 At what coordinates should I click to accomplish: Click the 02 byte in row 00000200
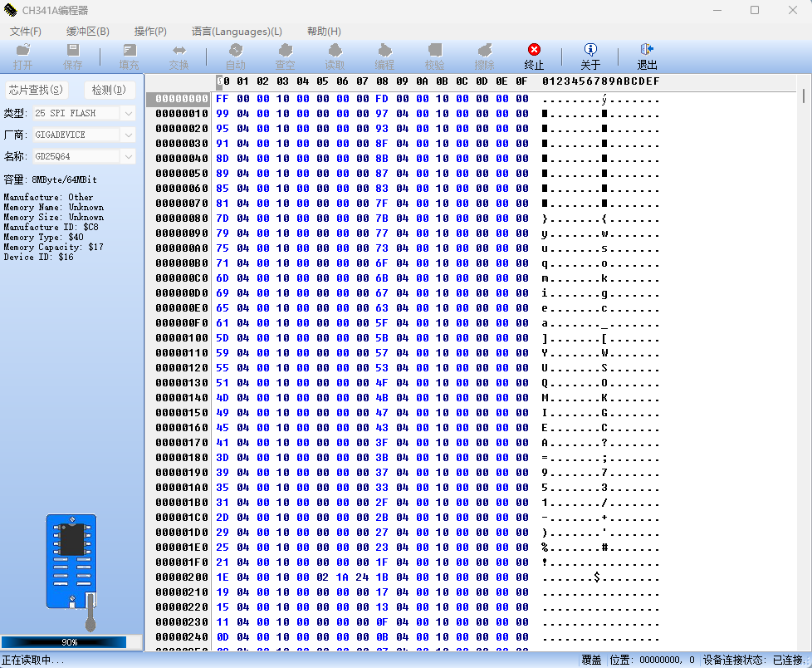point(322,577)
